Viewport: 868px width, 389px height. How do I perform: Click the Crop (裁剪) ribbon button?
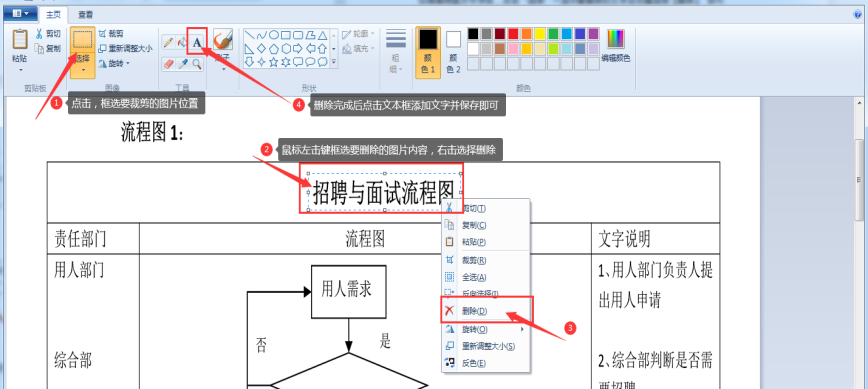pos(111,34)
